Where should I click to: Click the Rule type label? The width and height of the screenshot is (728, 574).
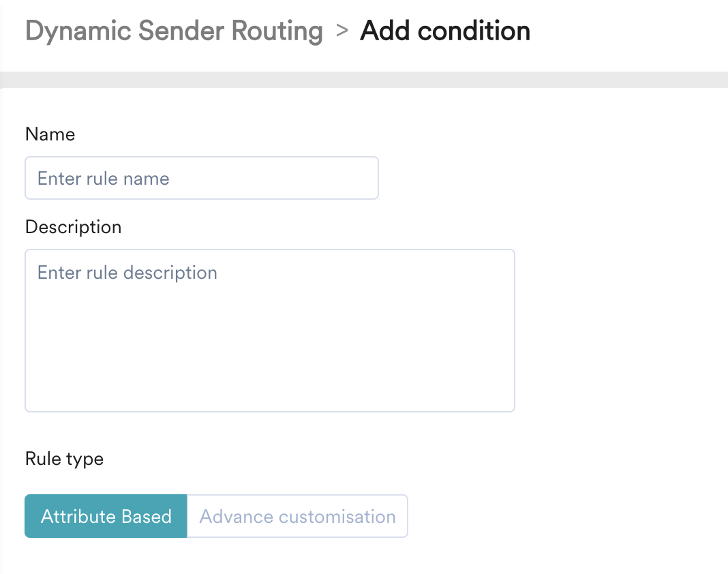click(x=64, y=459)
